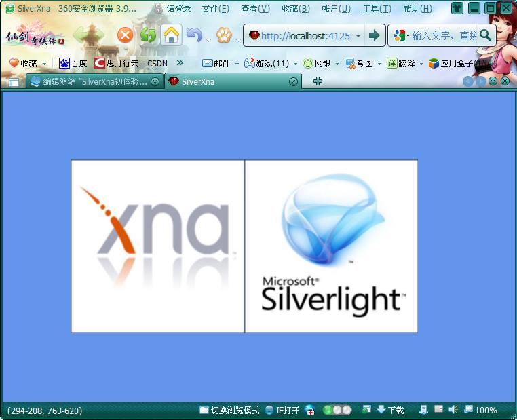Click the blue undo closed tab arrow
The image size is (517, 420).
(x=195, y=35)
